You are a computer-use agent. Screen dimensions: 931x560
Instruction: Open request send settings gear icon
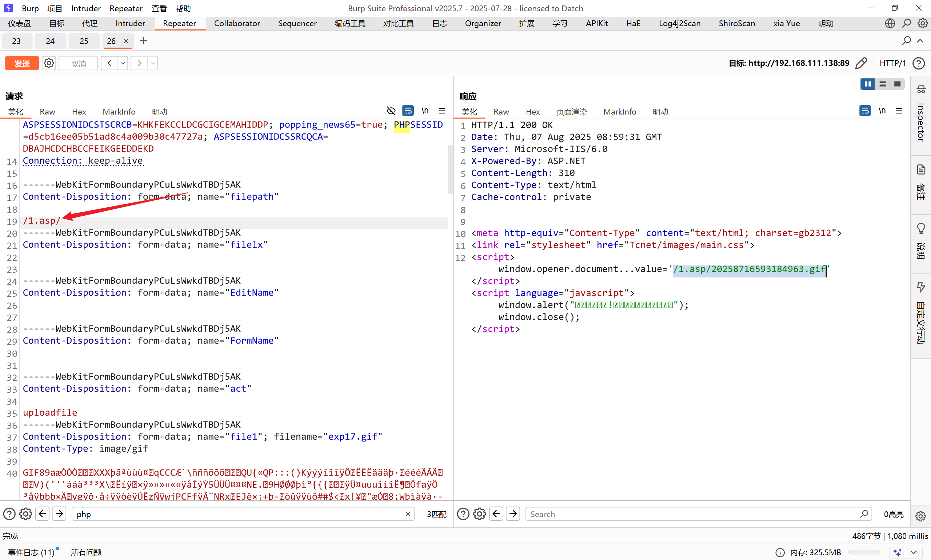(x=49, y=63)
